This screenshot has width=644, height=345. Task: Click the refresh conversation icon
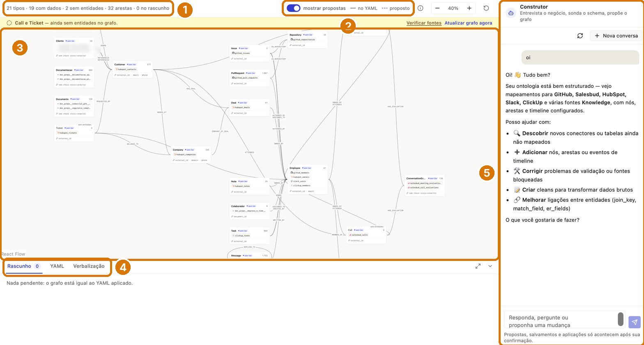580,36
